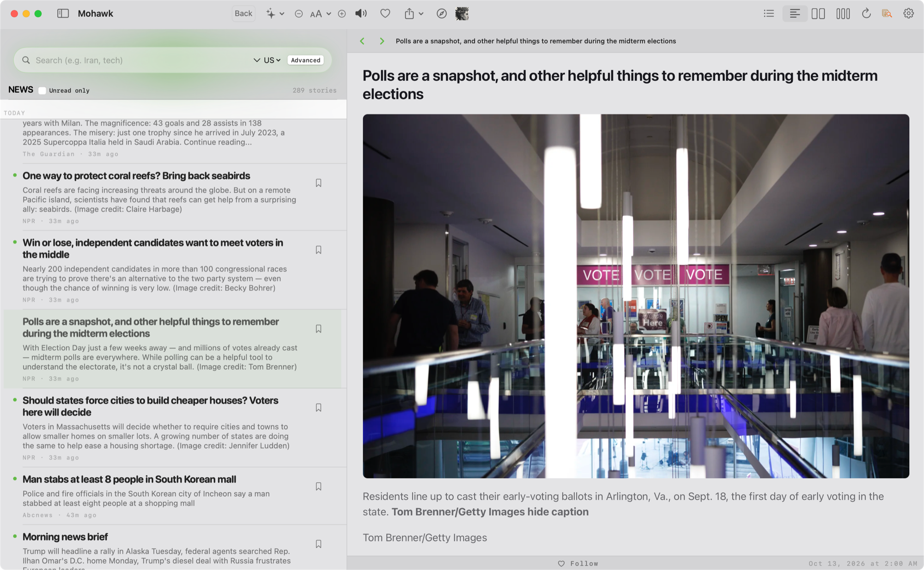The height and width of the screenshot is (570, 924).
Task: Bookmark the Morning news brief story
Action: 318,544
